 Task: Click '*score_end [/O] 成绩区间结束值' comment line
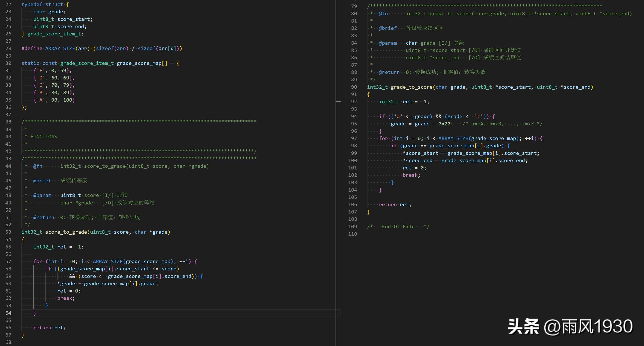(x=463, y=58)
